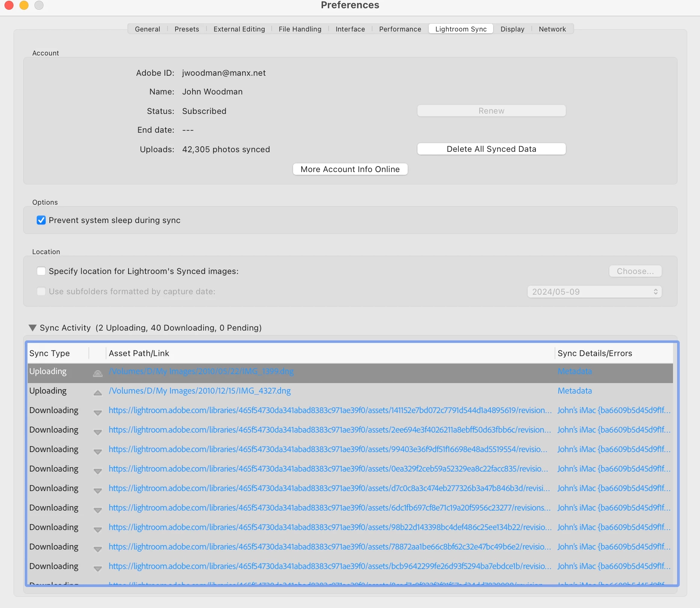Click the Subscribed status value
This screenshot has width=700, height=608.
click(204, 111)
